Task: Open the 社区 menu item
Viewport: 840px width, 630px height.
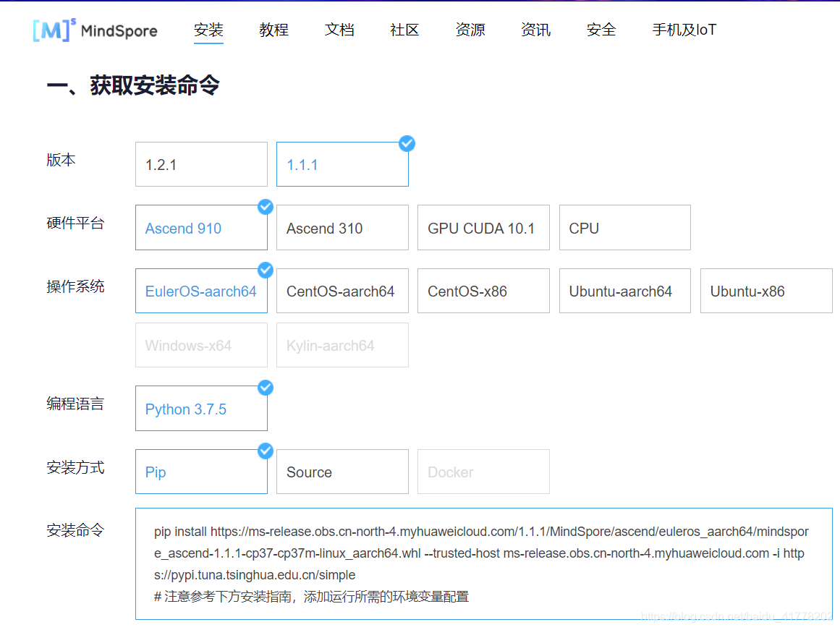Action: click(404, 30)
